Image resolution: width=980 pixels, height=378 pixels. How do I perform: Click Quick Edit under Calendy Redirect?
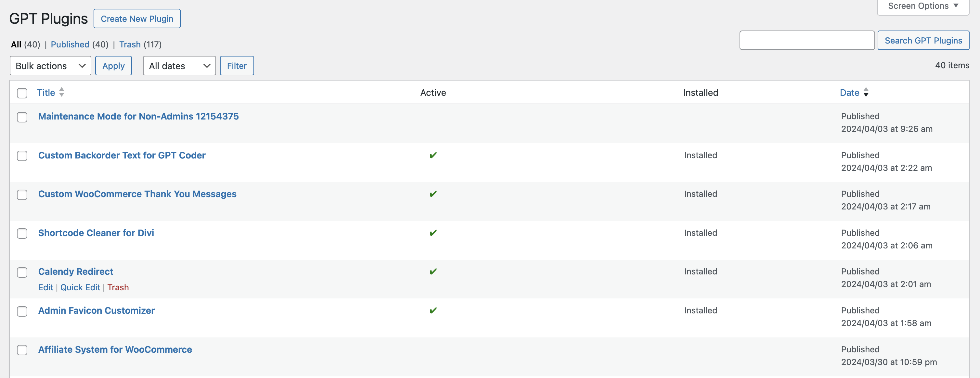pos(80,287)
